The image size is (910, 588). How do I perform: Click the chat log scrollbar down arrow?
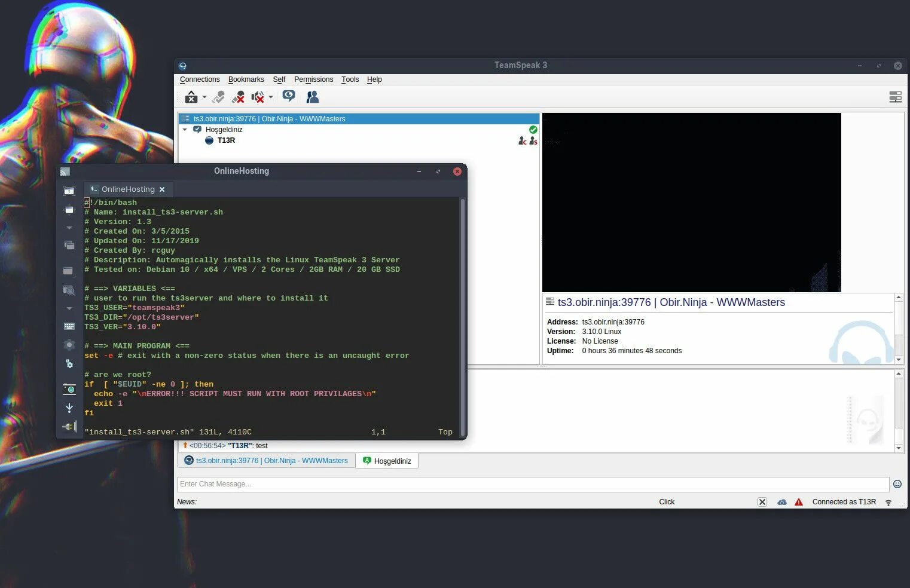pos(899,448)
